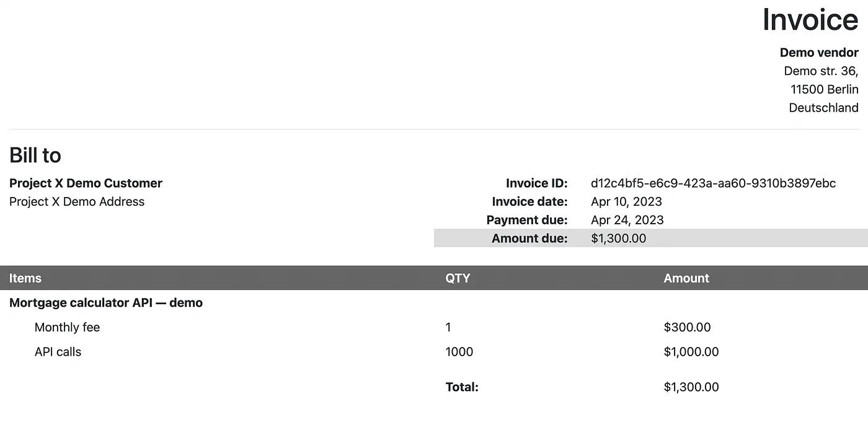Screen dimensions: 868x430
Task: Click the 11500 Berlin address line
Action: 825,89
